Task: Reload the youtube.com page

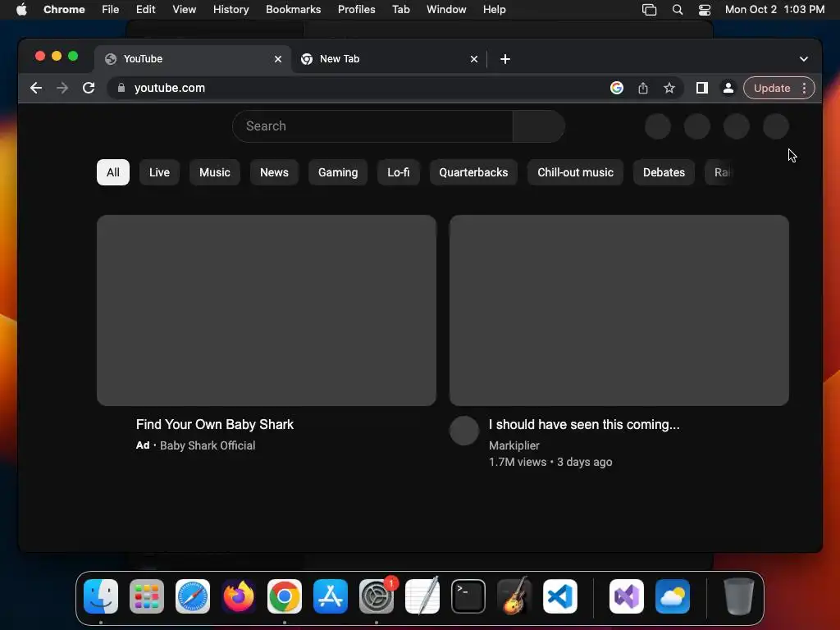Action: pyautogui.click(x=89, y=88)
